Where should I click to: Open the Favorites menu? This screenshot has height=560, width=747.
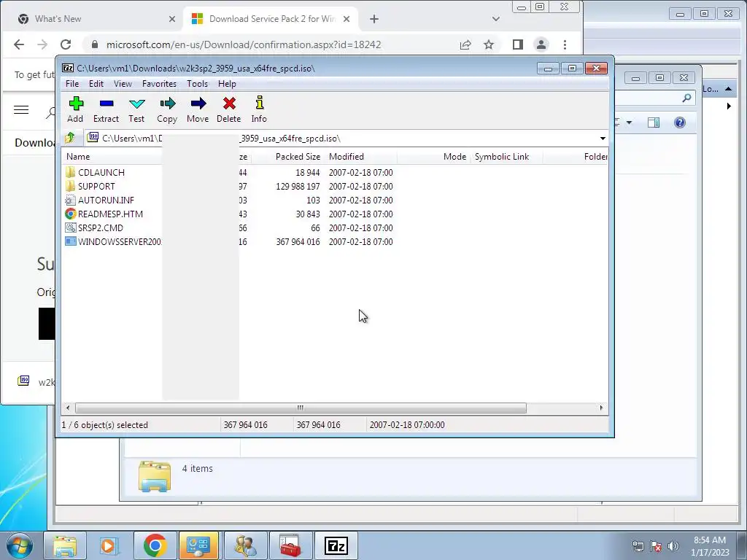(159, 84)
